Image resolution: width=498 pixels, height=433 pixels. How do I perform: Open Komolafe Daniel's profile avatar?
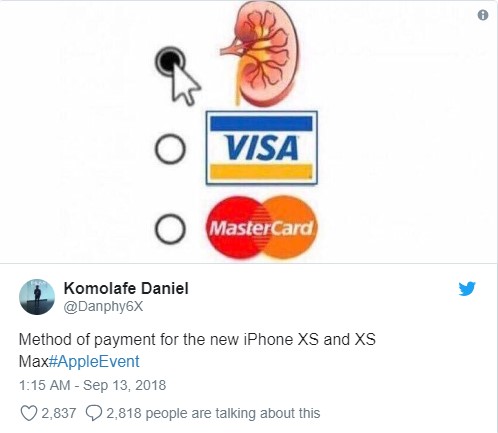point(37,297)
